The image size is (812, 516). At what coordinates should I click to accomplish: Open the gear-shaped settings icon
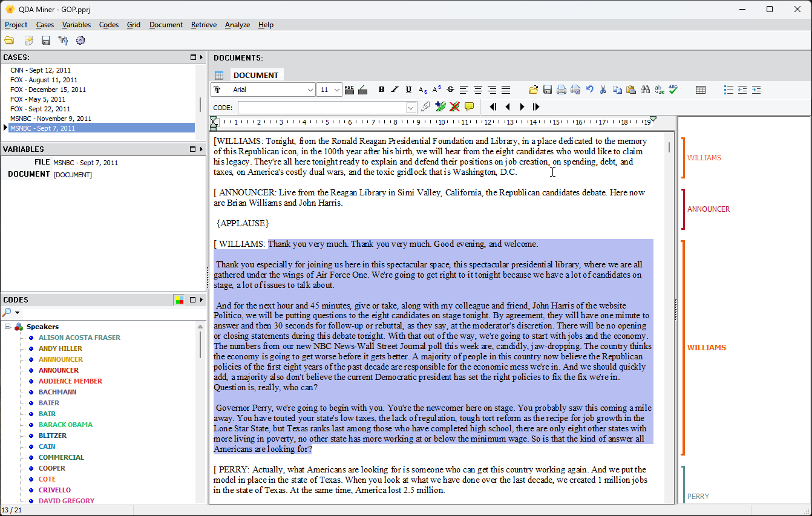coord(80,41)
